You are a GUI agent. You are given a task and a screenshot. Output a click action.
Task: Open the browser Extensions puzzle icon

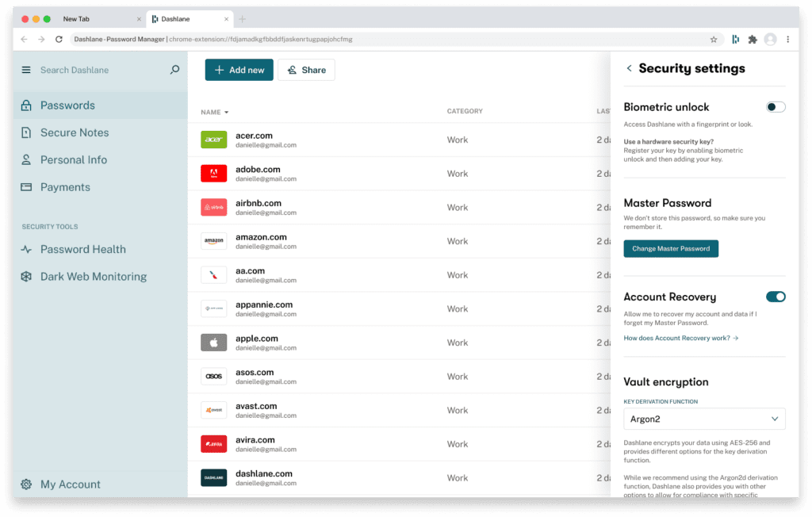click(x=752, y=39)
